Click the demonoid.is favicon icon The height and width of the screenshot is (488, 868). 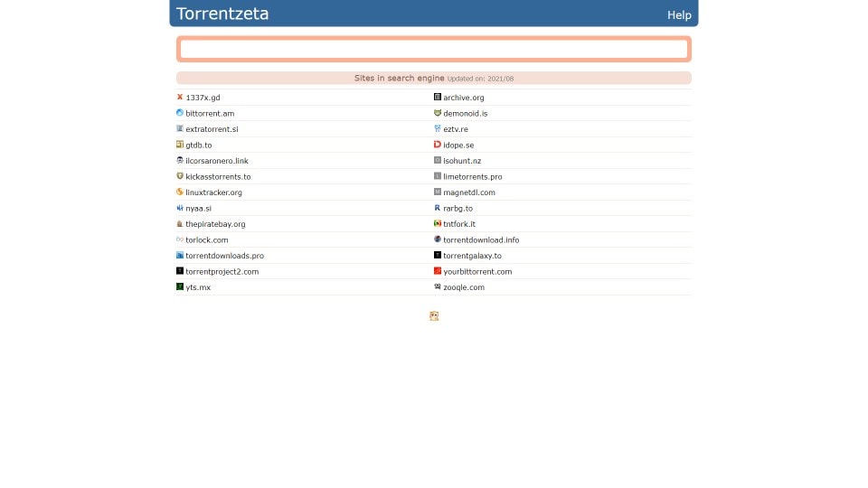click(x=438, y=113)
